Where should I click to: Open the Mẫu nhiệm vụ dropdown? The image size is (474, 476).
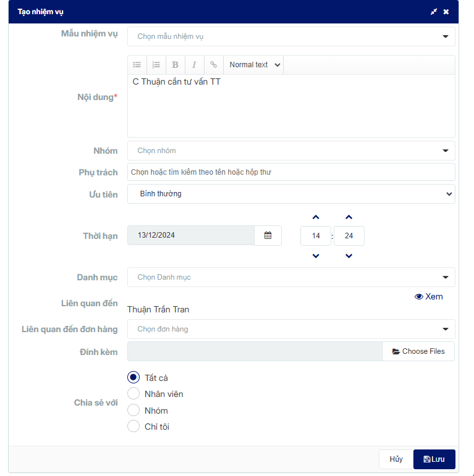pyautogui.click(x=291, y=36)
